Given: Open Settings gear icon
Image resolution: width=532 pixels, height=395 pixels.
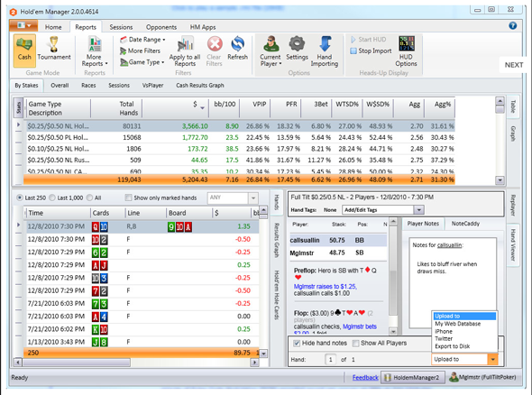Looking at the screenshot, I should click(297, 48).
